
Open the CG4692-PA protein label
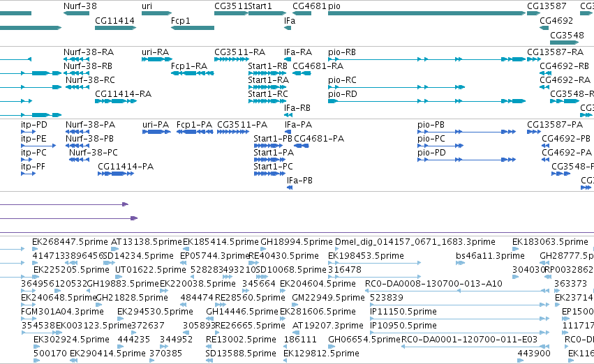pyautogui.click(x=567, y=153)
